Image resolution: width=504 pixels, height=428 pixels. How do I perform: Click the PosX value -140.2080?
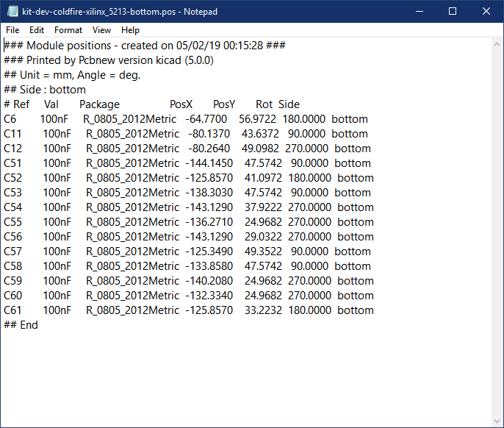(x=209, y=281)
